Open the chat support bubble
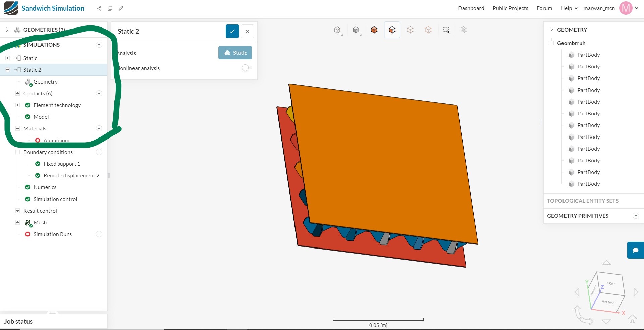Image resolution: width=644 pixels, height=330 pixels. tap(635, 250)
